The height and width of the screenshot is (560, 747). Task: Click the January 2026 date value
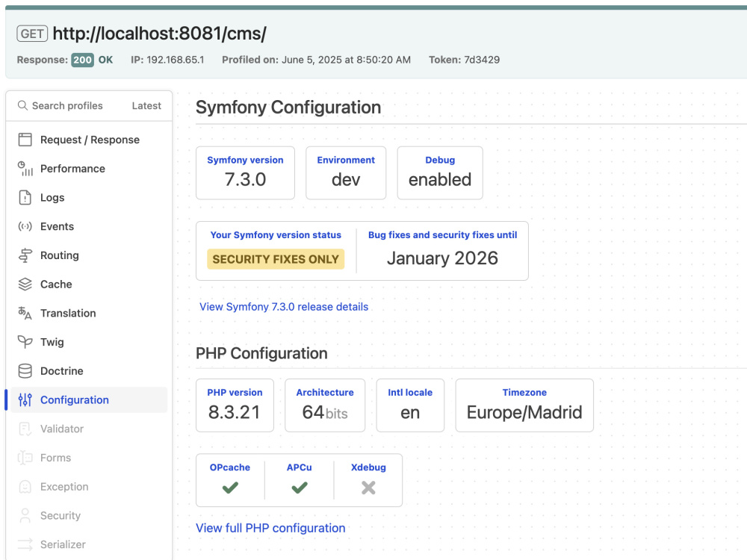coord(442,258)
